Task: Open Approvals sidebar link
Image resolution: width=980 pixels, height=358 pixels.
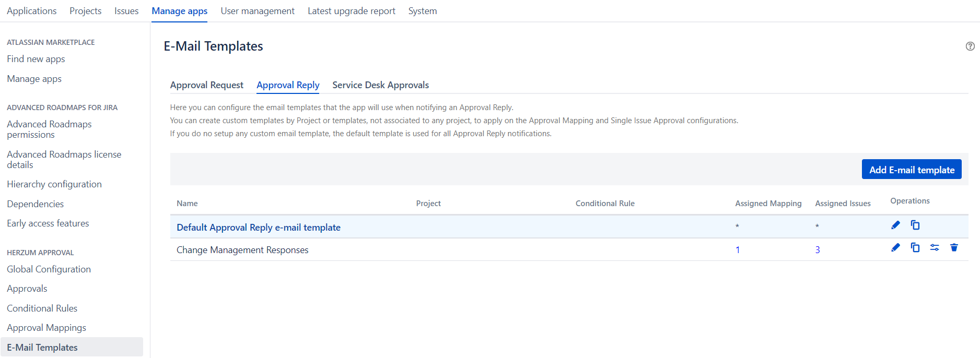Action: [x=27, y=289]
